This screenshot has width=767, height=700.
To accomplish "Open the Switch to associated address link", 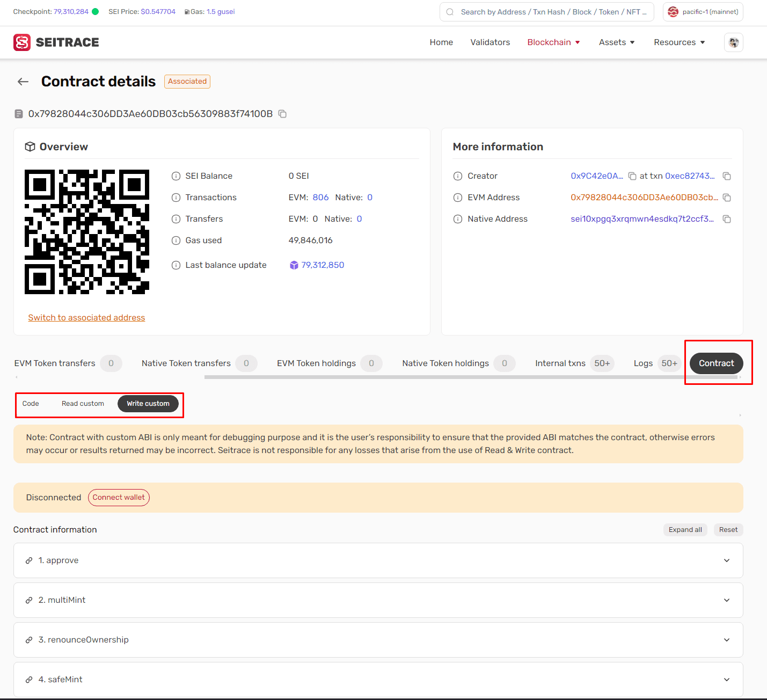I will [86, 317].
